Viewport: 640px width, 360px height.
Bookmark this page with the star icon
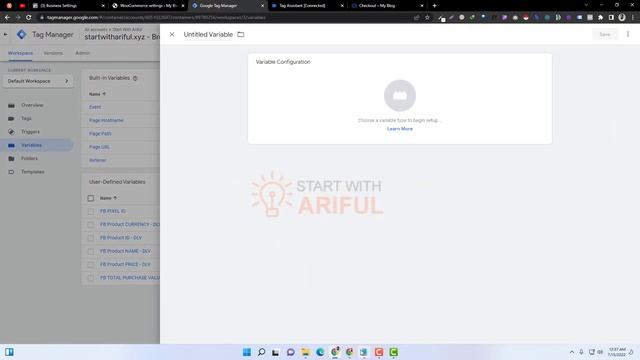(x=427, y=18)
